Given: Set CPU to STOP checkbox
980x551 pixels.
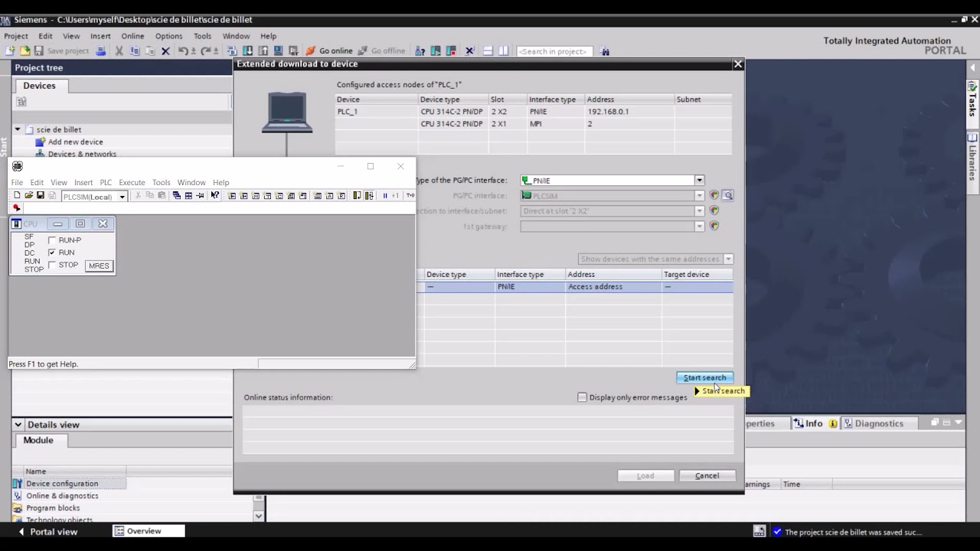Looking at the screenshot, I should pos(52,265).
